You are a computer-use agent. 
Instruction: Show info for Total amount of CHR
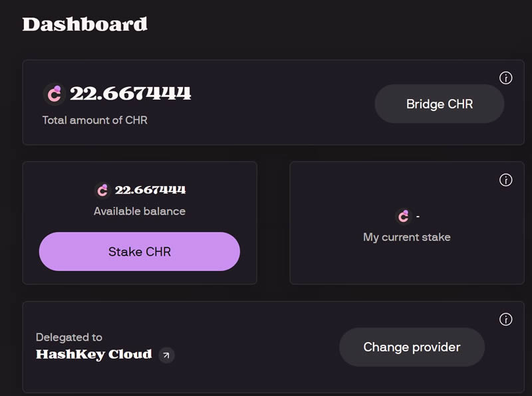[505, 78]
